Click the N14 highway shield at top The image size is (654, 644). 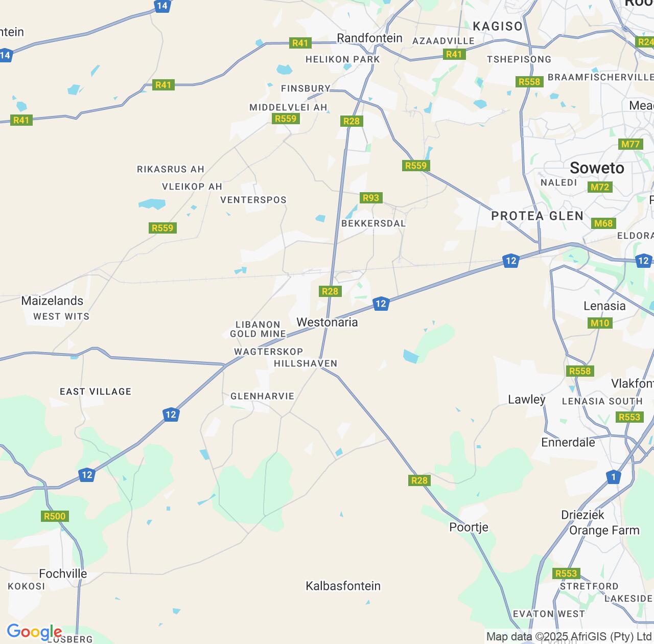click(x=162, y=6)
